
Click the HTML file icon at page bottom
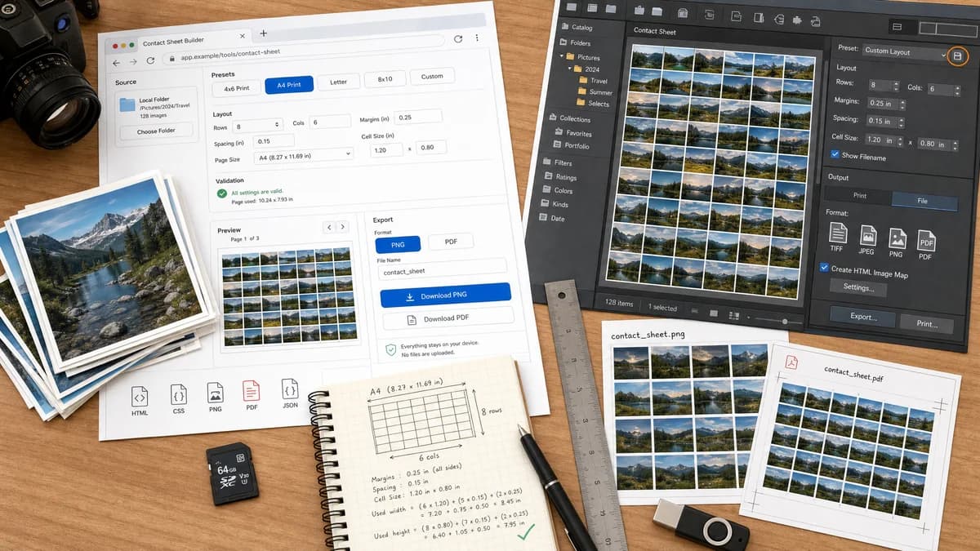click(140, 396)
